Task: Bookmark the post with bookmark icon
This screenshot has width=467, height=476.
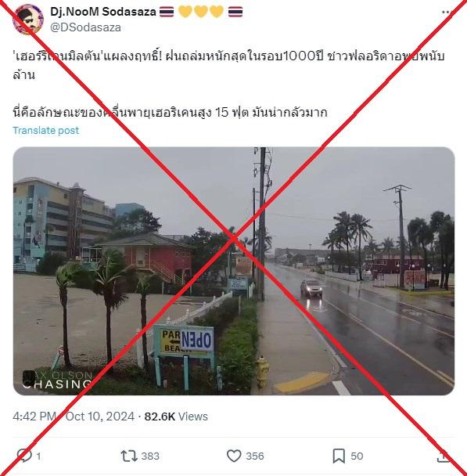Action: 339,456
